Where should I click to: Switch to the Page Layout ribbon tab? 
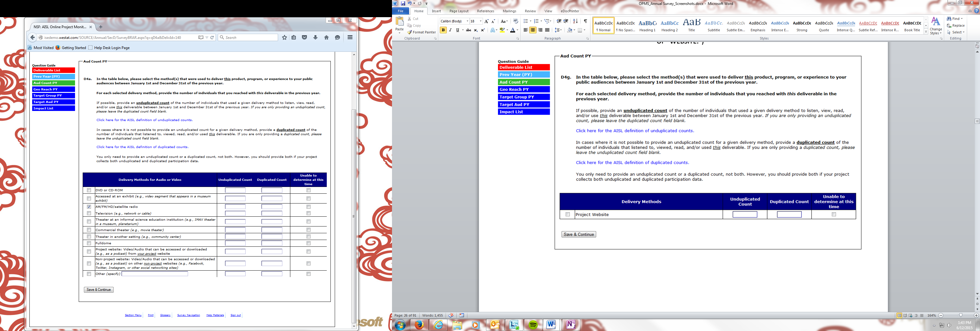click(458, 11)
